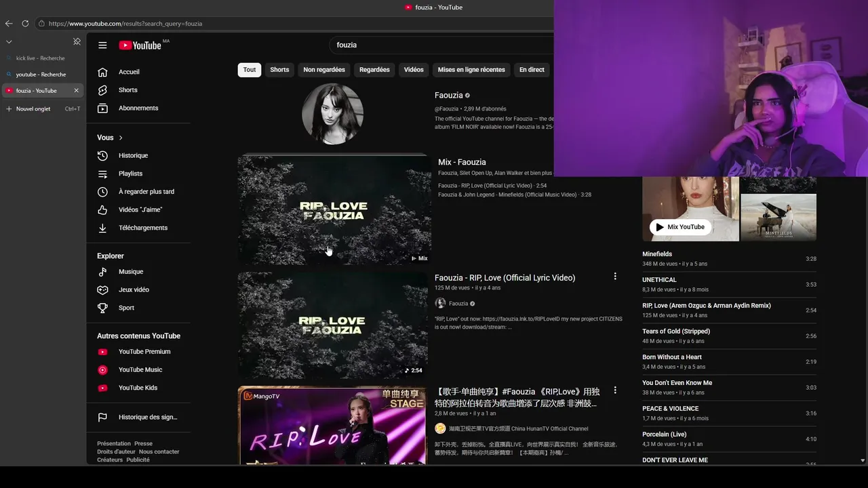This screenshot has width=868, height=488.
Task: Open À regarder plus tard
Action: [x=146, y=192]
